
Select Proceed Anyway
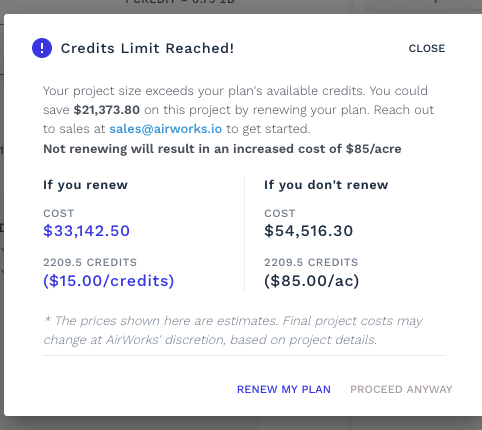401,389
